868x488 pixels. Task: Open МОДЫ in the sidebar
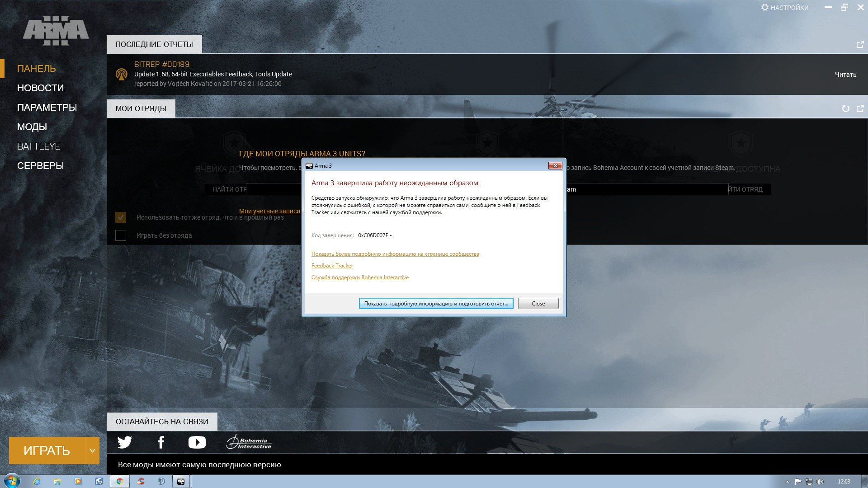coord(32,127)
